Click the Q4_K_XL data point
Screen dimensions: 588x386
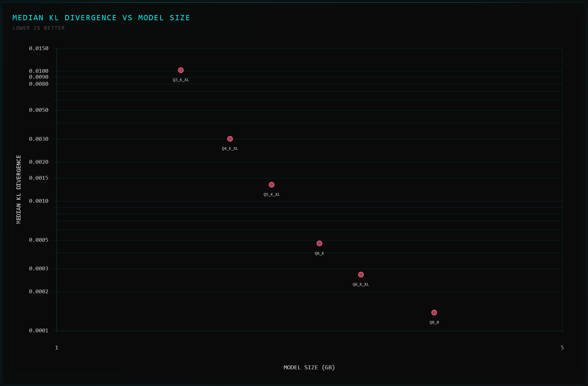(230, 139)
